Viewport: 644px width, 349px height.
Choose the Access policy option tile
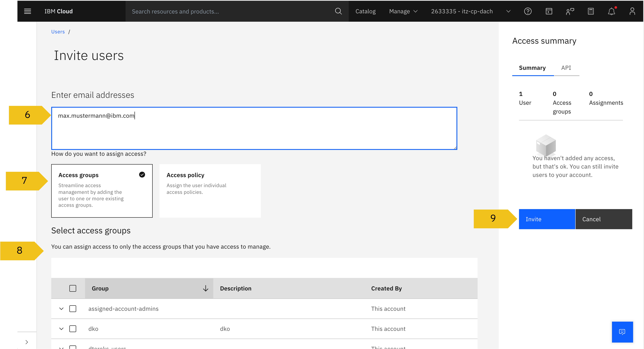(210, 191)
